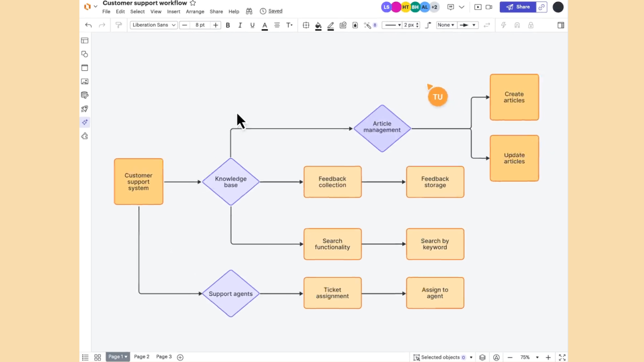This screenshot has width=644, height=362.
Task: Click the binoculars search icon
Action: 249,11
